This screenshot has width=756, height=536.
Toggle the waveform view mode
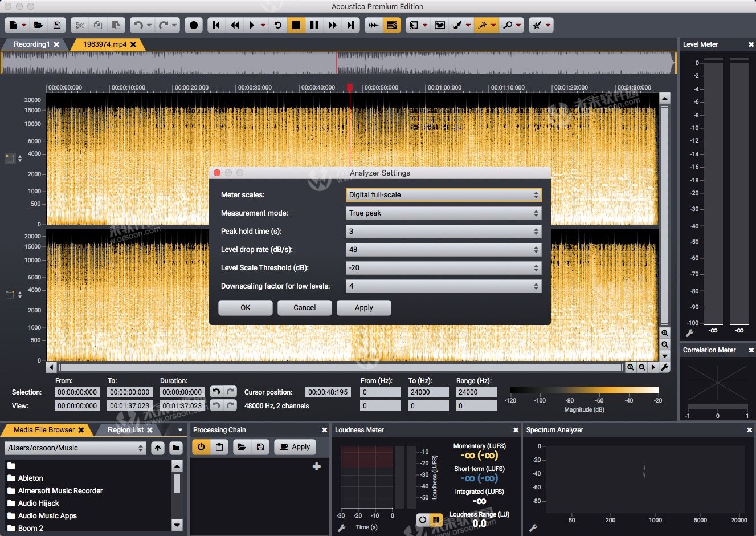click(x=373, y=25)
